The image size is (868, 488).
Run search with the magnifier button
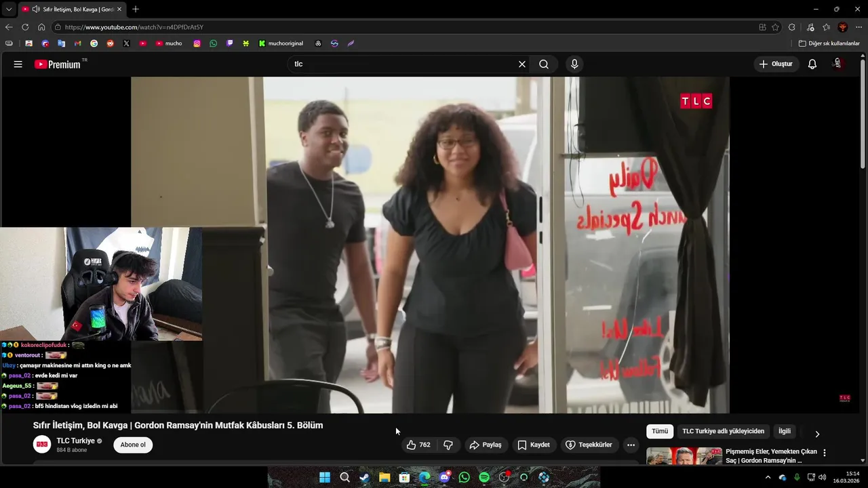[x=544, y=64]
